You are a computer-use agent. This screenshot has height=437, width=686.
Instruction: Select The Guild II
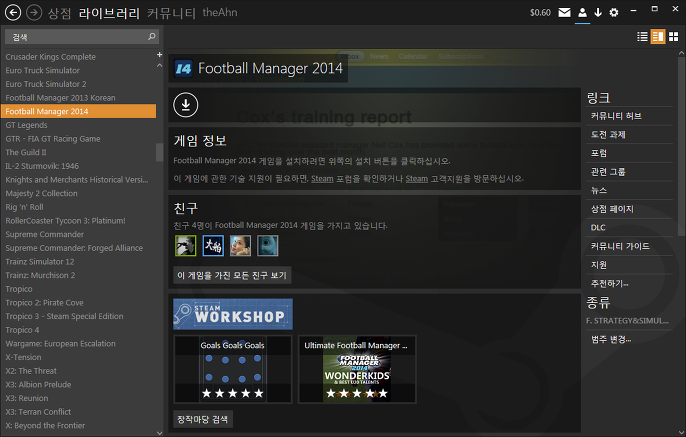25,152
